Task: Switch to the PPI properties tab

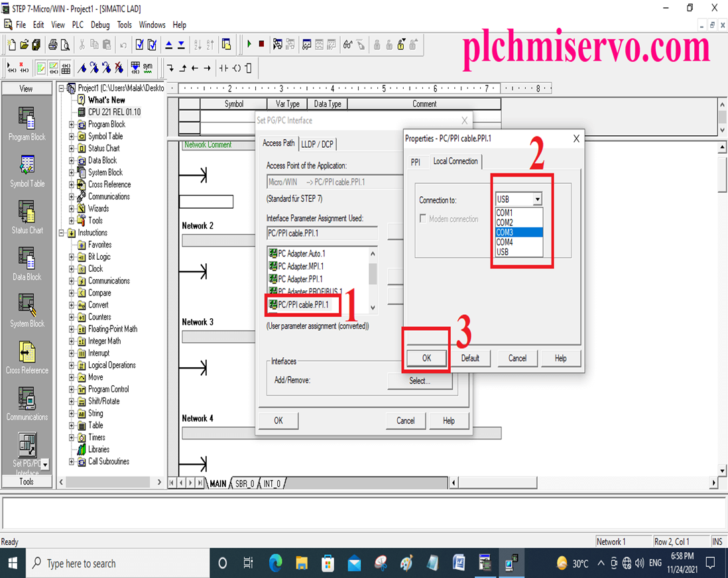Action: click(416, 162)
